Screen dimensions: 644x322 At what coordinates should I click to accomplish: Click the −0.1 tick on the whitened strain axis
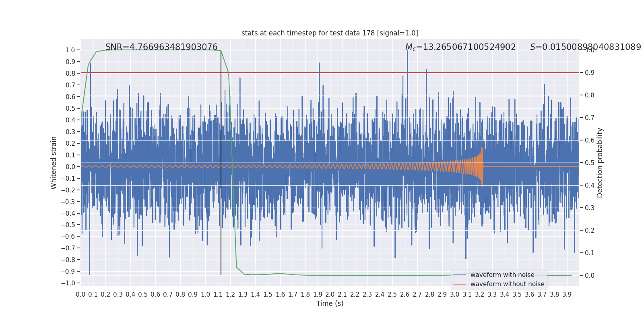[x=68, y=178]
